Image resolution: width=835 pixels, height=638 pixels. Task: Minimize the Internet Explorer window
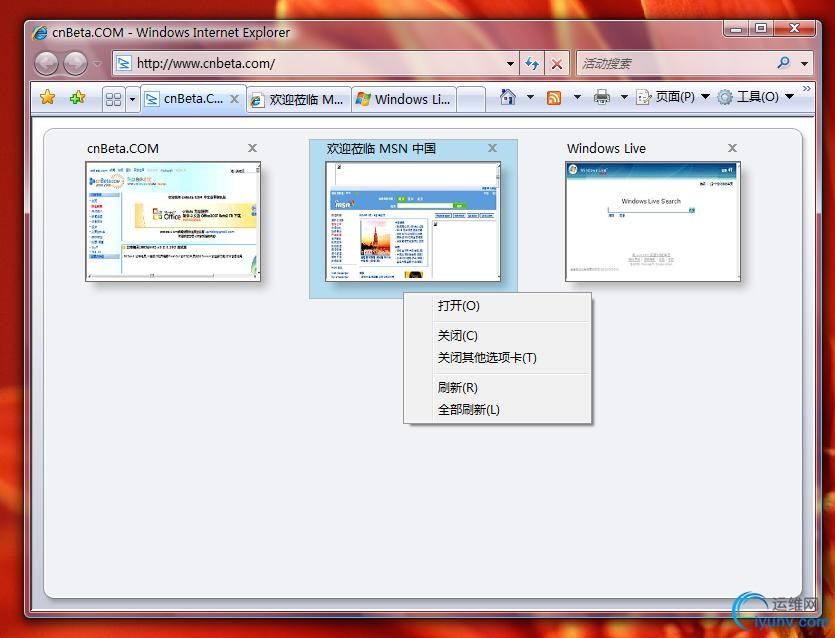tap(736, 28)
